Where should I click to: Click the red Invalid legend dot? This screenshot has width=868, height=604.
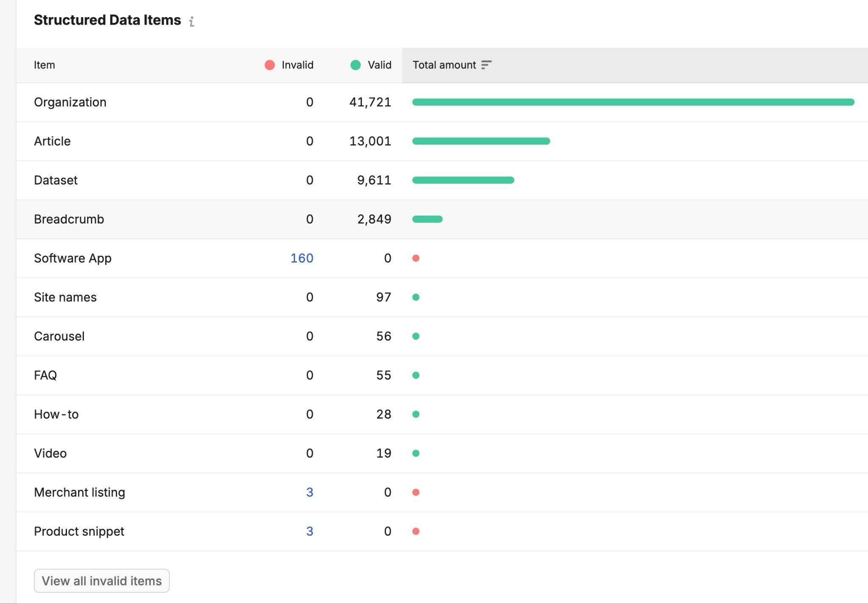click(270, 65)
